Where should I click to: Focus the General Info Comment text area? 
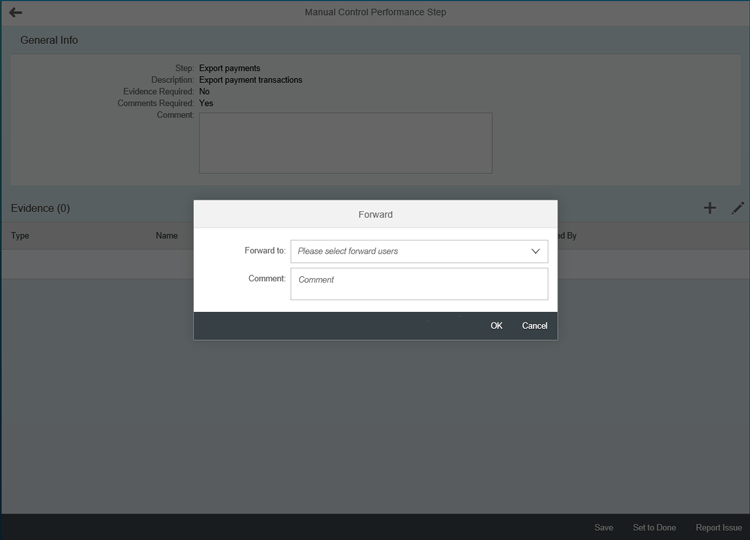point(345,143)
